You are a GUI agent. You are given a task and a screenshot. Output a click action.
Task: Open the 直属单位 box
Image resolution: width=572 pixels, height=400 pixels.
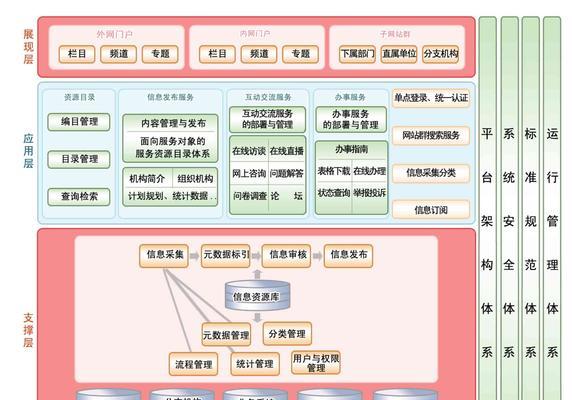[x=399, y=54]
